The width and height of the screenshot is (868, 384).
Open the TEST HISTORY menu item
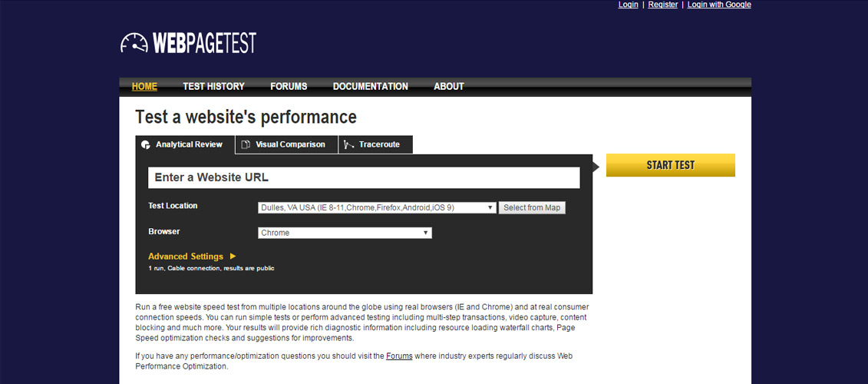click(213, 87)
